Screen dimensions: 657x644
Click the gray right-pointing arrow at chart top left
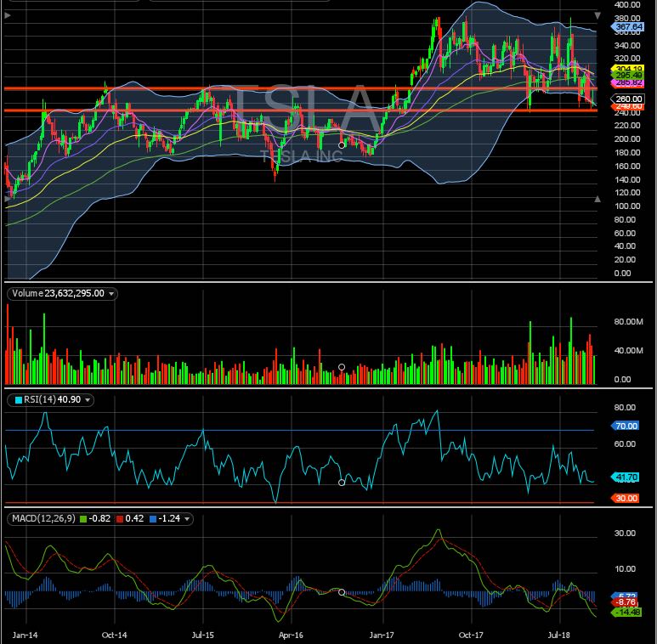click(x=8, y=15)
